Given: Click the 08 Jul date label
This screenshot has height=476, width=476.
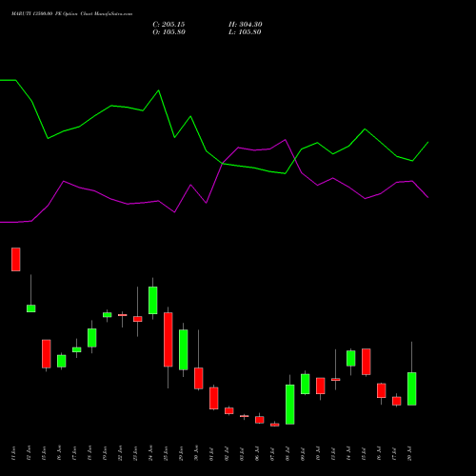Looking at the screenshot, I should 288,453.
